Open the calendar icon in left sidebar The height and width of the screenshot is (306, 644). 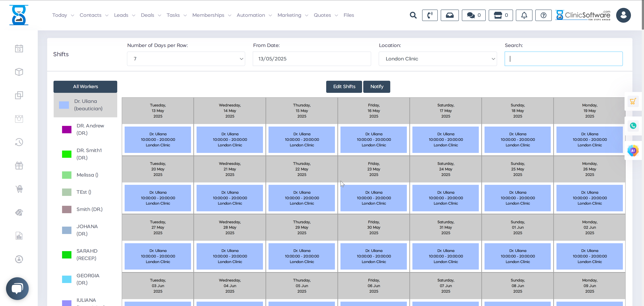click(x=19, y=49)
